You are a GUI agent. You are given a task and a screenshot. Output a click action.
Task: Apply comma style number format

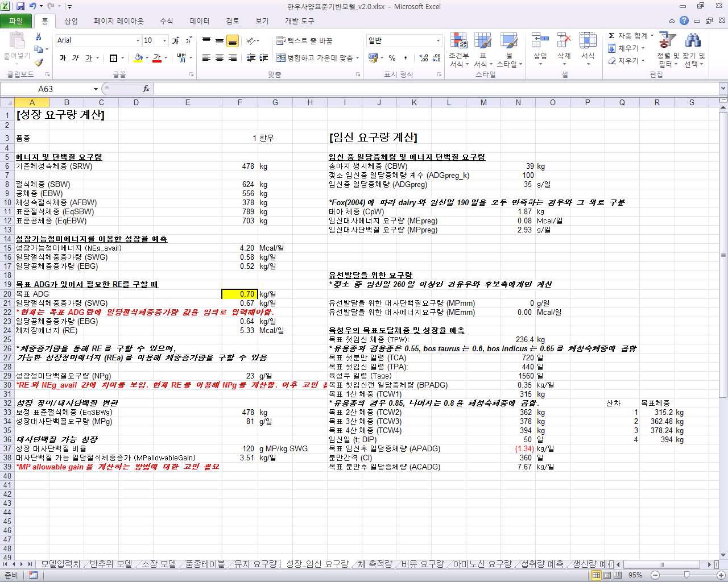coord(406,58)
